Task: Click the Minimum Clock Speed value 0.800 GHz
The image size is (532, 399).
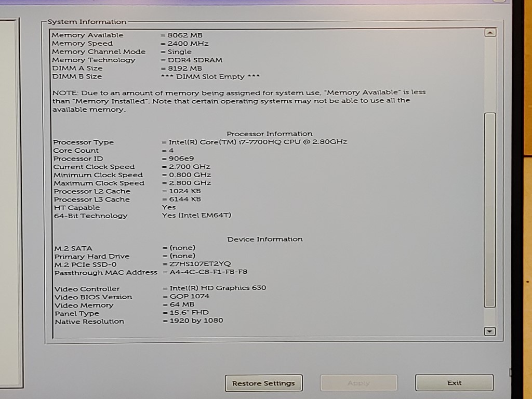Action: click(190, 175)
